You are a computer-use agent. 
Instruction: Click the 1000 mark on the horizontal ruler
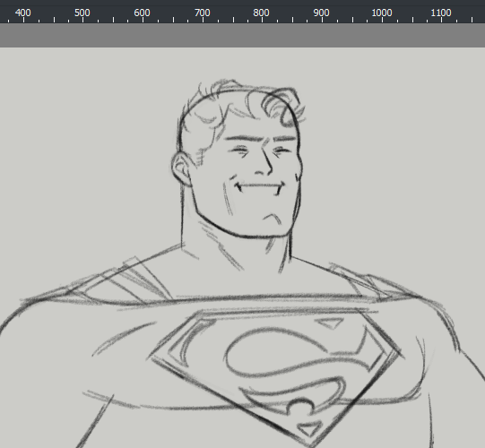(382, 13)
